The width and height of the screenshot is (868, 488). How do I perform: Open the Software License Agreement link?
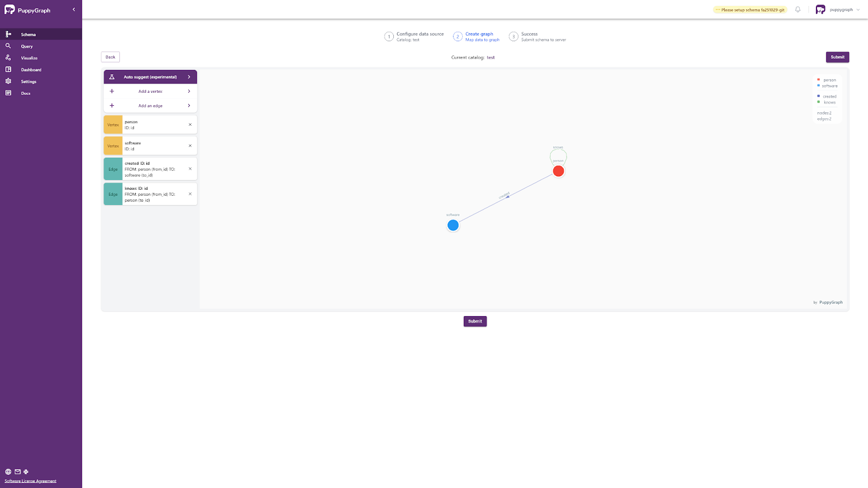coord(30,481)
